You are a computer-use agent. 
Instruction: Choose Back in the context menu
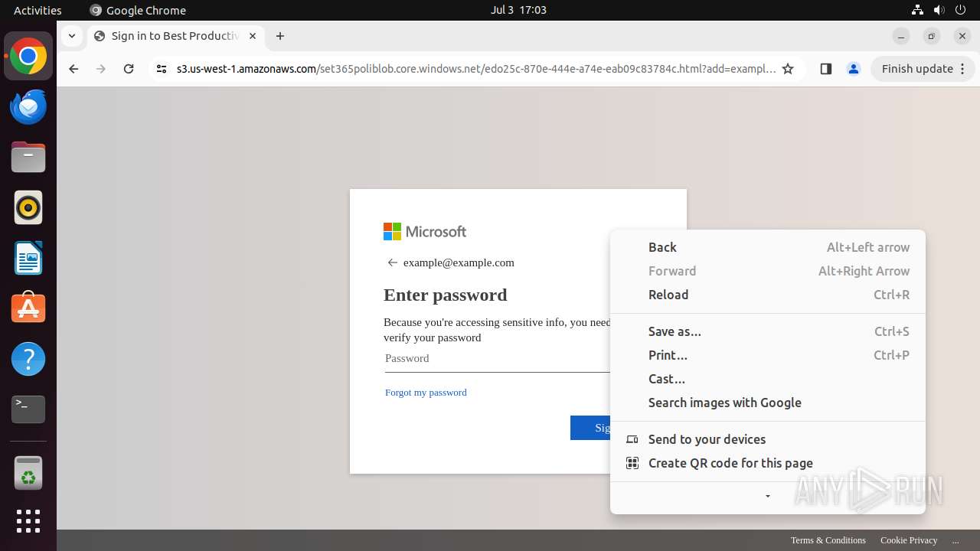pyautogui.click(x=768, y=247)
